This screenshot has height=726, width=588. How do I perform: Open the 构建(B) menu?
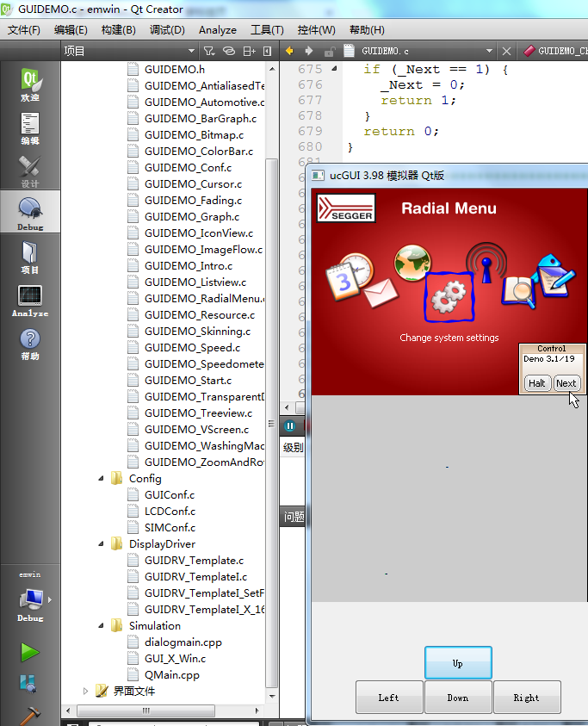click(118, 29)
